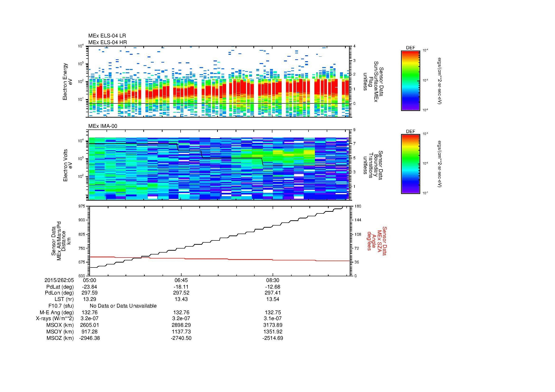Click the MSOZ value '-2946.38'
This screenshot has width=555, height=392.
[x=89, y=338]
